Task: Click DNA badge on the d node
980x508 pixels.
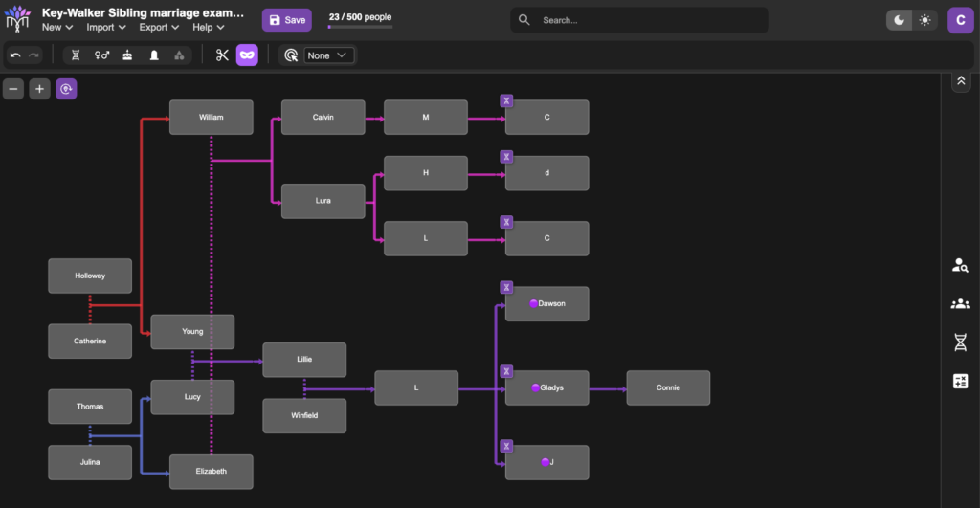Action: 506,157
